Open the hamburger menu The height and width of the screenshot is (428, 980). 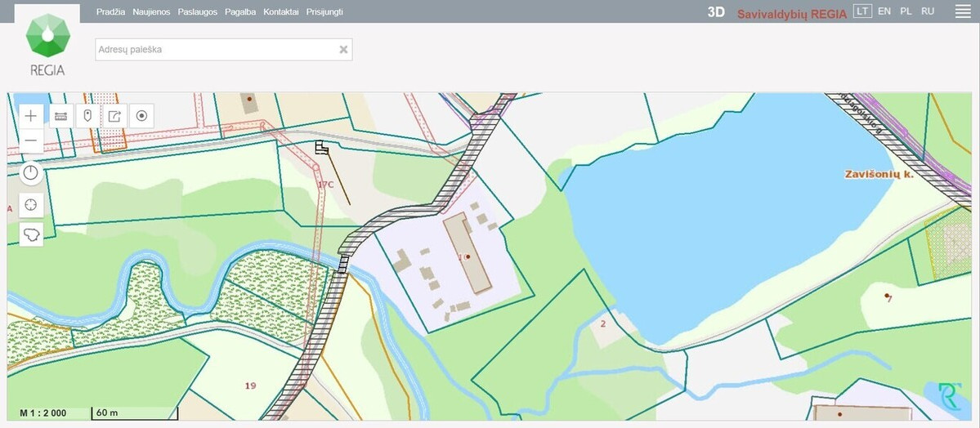click(963, 12)
